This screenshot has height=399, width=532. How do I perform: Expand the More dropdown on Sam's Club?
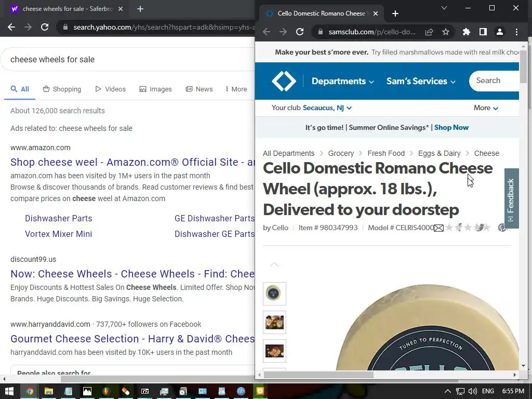point(486,108)
